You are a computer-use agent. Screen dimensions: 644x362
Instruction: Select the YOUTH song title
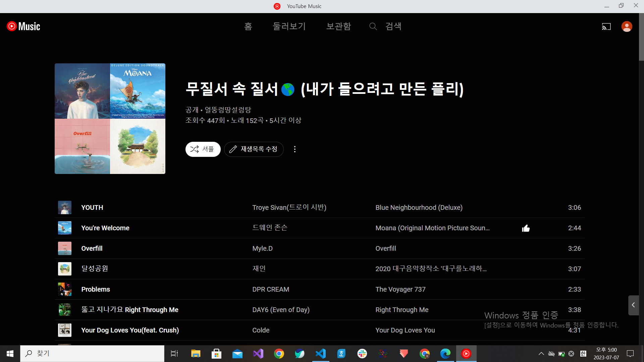click(x=92, y=207)
